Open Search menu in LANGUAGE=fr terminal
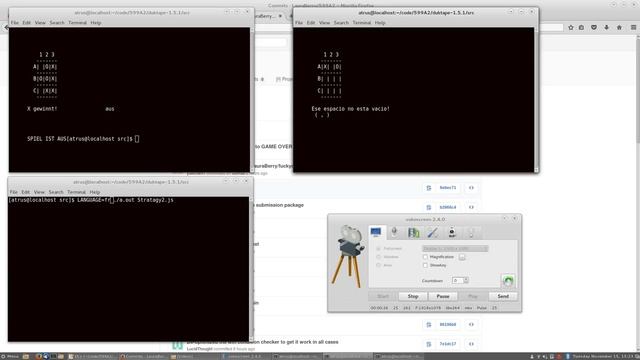This screenshot has width=640, height=360. tap(56, 192)
